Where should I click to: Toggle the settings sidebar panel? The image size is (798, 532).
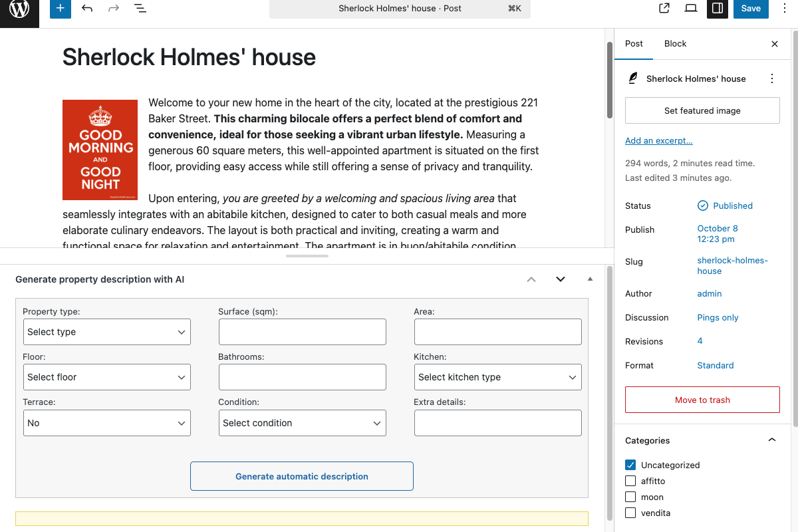click(x=717, y=9)
